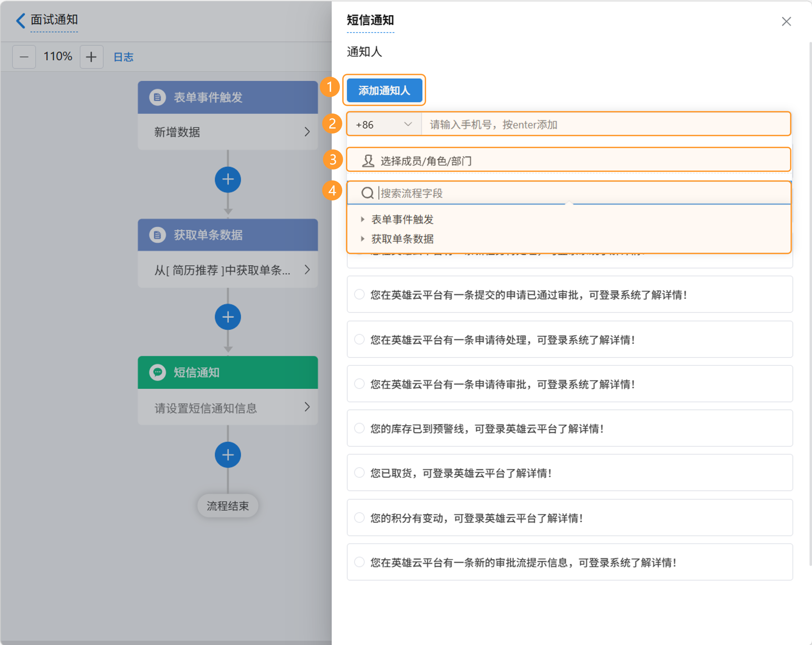The image size is (812, 645).
Task: Open the +86 country code dropdown
Action: (x=384, y=124)
